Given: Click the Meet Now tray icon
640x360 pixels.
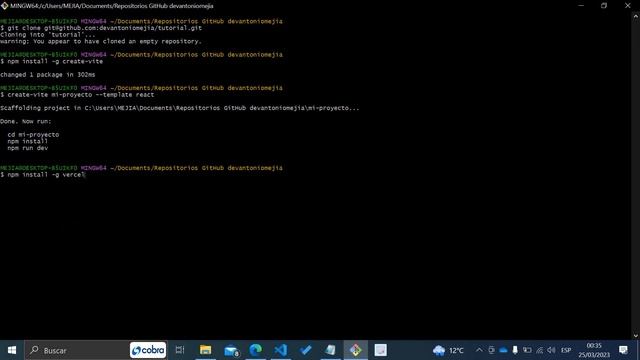Looking at the screenshot, I should coord(491,350).
